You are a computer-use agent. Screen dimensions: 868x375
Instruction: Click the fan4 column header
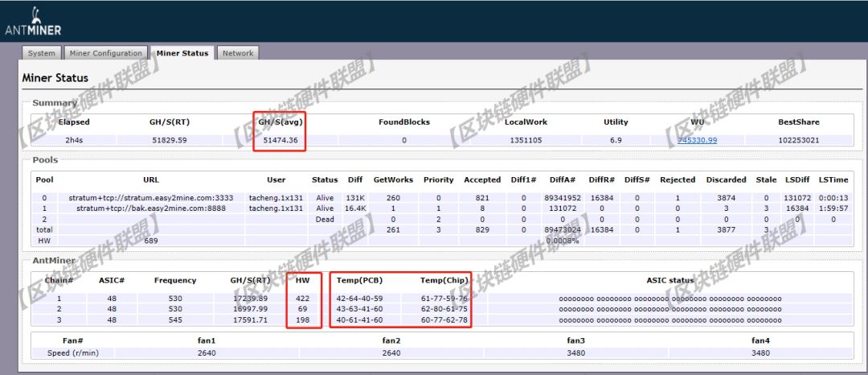[760, 340]
